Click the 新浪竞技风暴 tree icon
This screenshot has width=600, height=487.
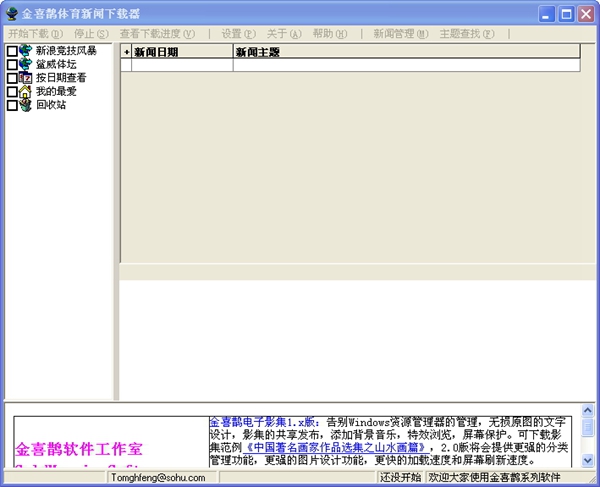coord(25,50)
